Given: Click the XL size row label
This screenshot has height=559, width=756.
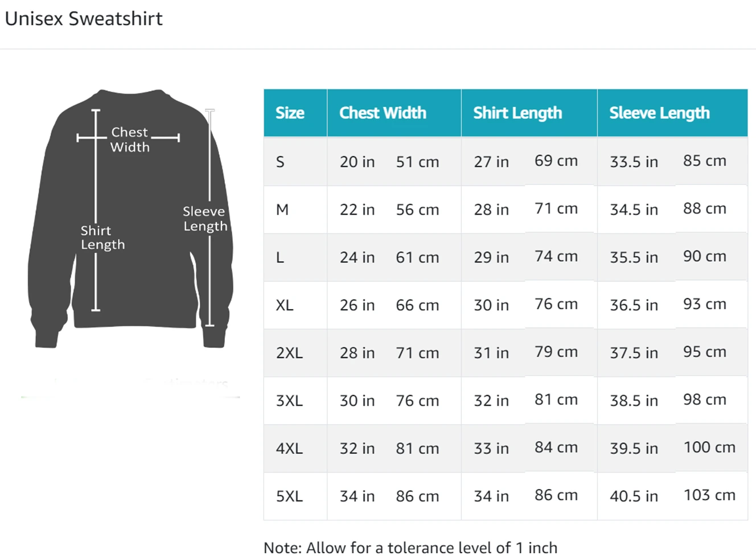Looking at the screenshot, I should (285, 305).
